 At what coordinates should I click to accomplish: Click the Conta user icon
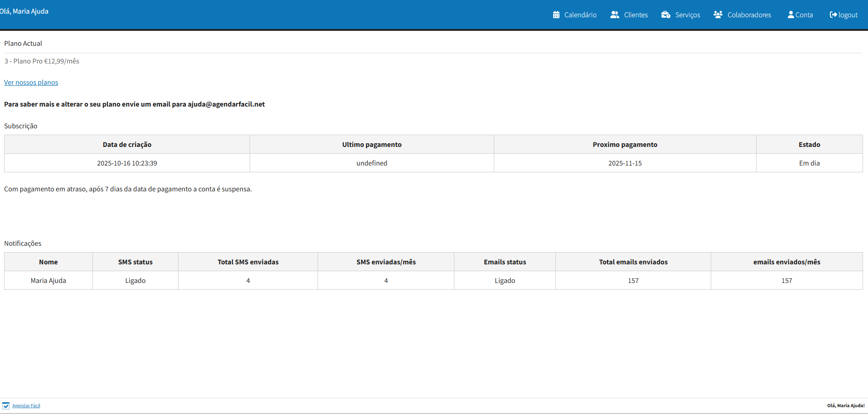click(x=791, y=15)
